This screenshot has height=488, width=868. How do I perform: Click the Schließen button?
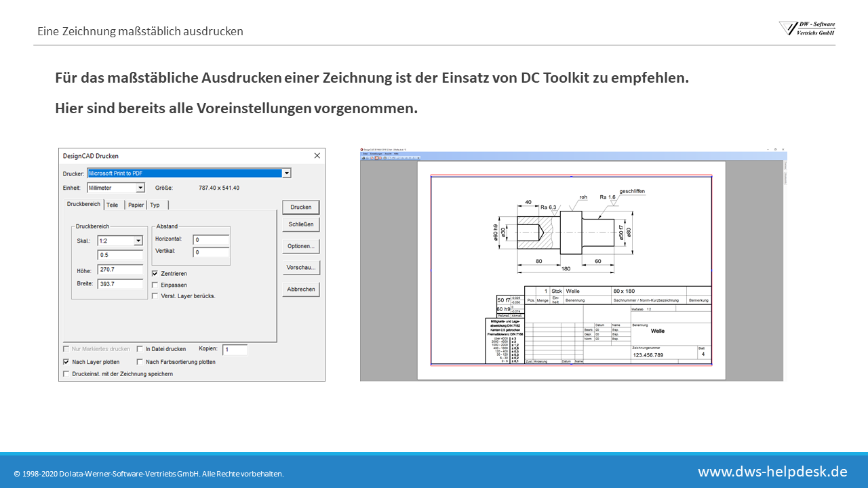[x=300, y=224]
